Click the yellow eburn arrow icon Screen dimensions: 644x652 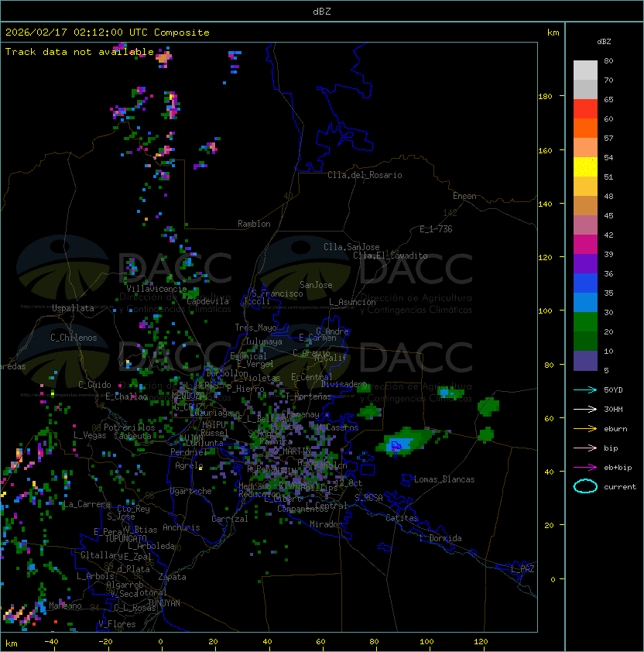tap(585, 429)
